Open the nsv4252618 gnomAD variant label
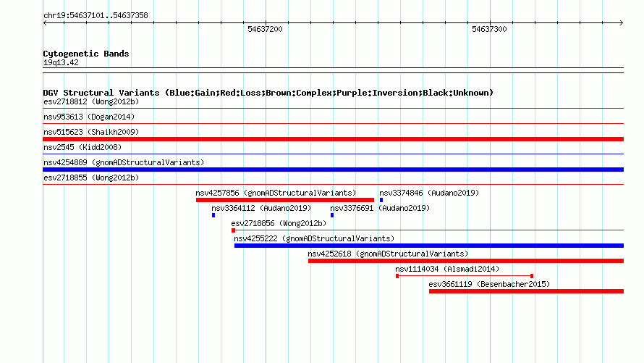The image size is (644, 363). tap(388, 254)
